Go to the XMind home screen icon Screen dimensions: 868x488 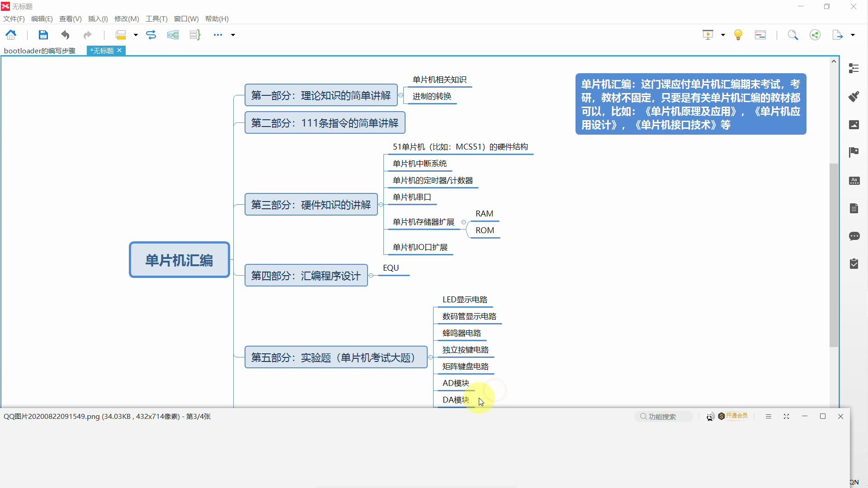pos(11,35)
